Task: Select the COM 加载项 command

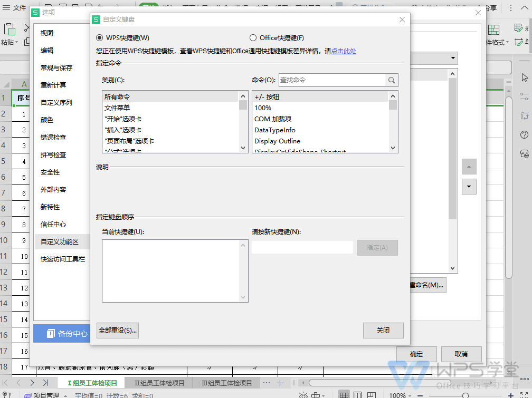Action: coord(320,119)
